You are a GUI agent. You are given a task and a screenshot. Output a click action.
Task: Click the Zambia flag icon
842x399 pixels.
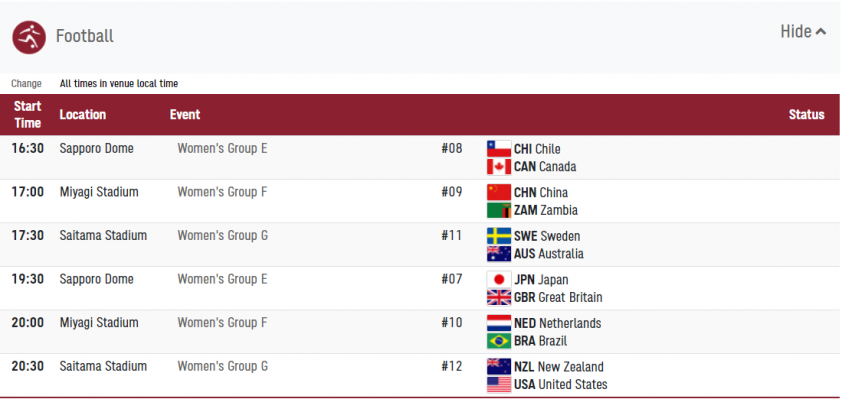(499, 210)
